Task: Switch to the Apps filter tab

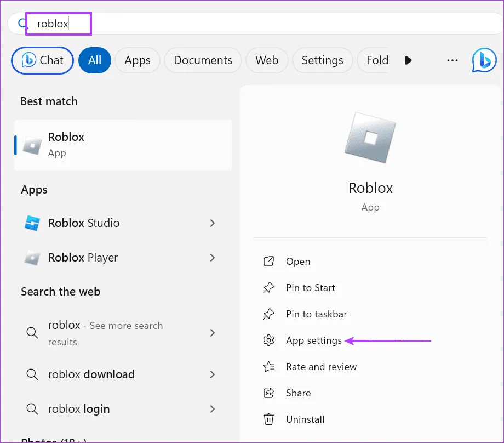Action: tap(137, 60)
